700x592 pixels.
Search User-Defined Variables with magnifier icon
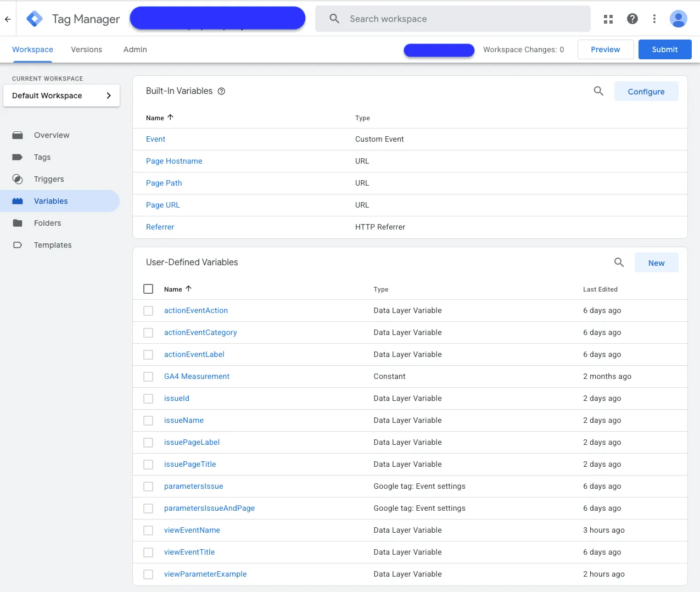pyautogui.click(x=619, y=263)
